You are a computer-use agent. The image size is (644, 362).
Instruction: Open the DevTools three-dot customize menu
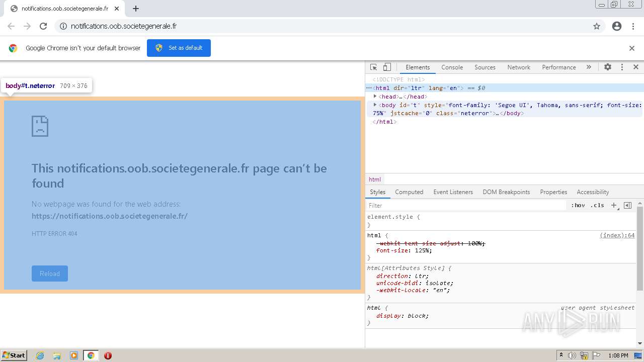click(x=622, y=67)
